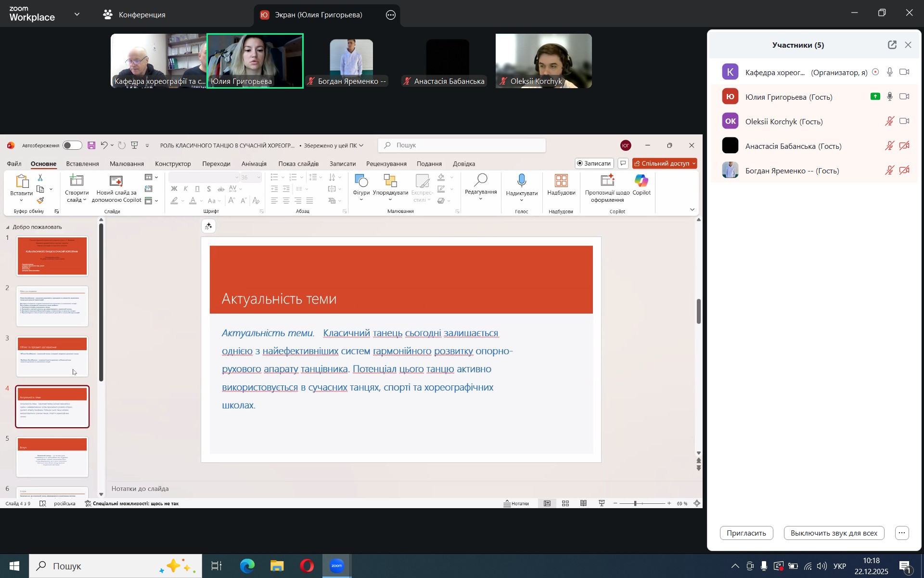This screenshot has width=924, height=578.
Task: Toggle Oleksii Korchyk's video camera icon
Action: [904, 121]
